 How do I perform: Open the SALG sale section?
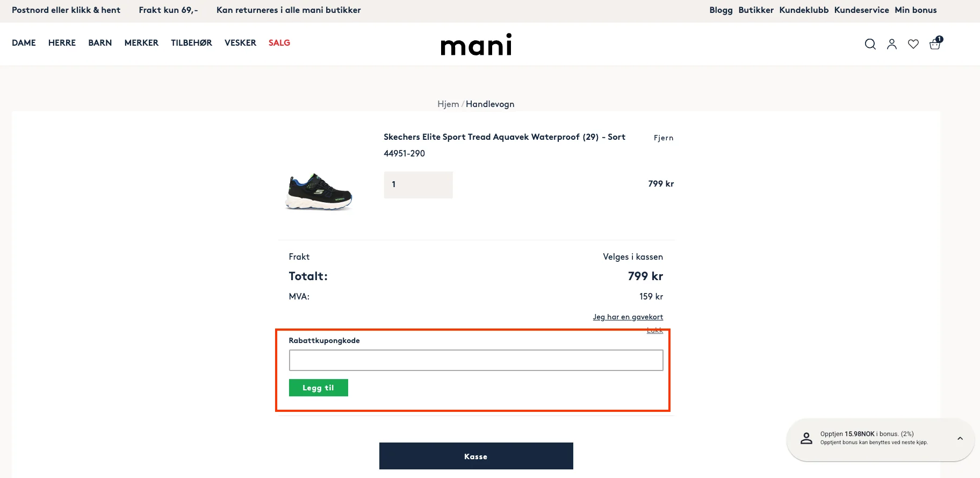[x=279, y=43]
